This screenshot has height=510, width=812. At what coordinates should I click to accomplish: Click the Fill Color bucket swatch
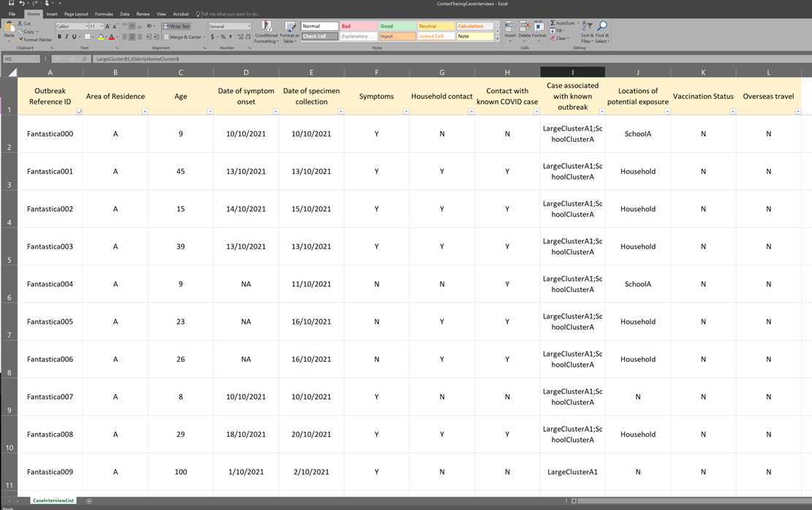100,37
